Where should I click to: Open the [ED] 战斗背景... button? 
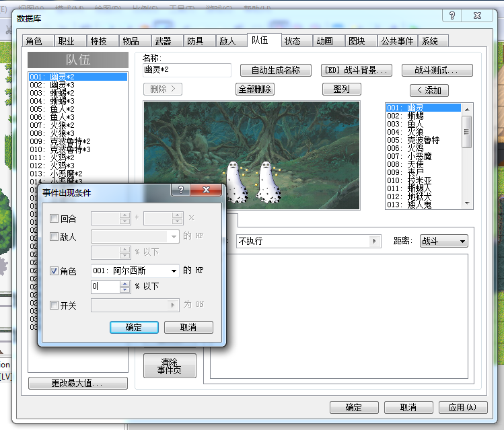click(x=357, y=70)
